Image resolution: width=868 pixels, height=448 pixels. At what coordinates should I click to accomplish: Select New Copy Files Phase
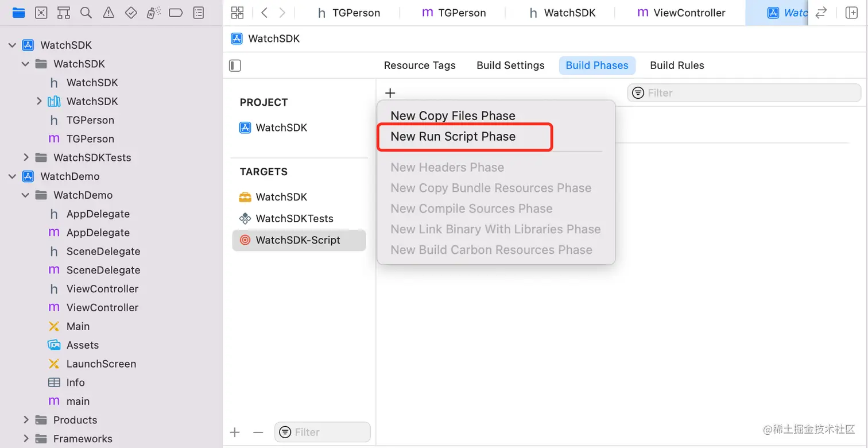[x=453, y=116]
